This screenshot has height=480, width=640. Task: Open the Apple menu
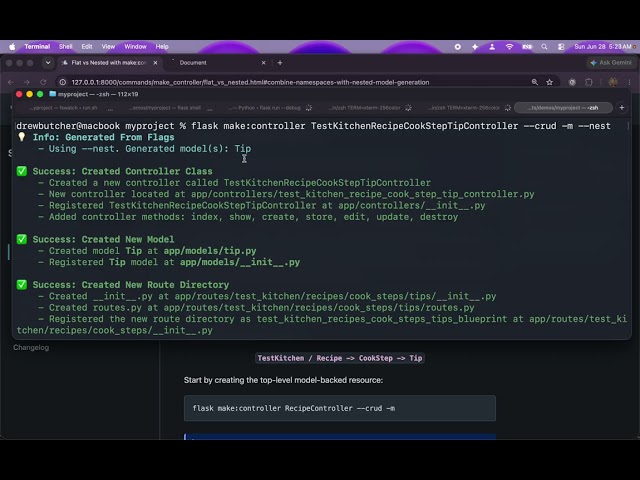coord(12,47)
